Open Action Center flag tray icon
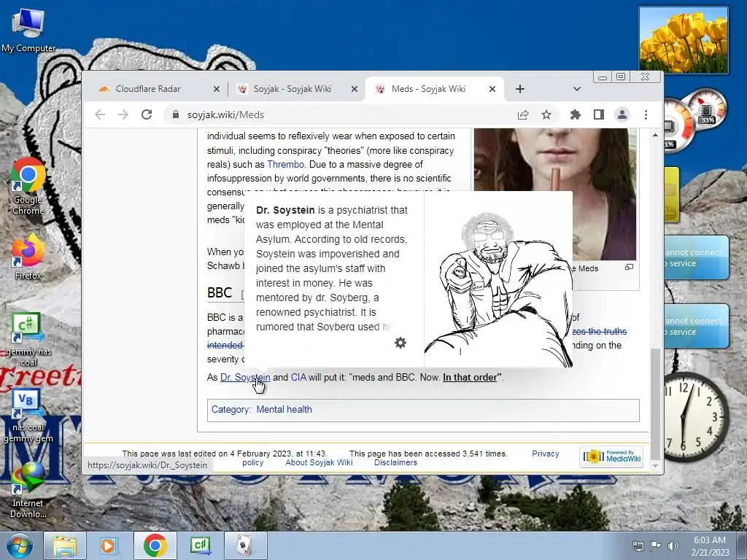 click(656, 545)
